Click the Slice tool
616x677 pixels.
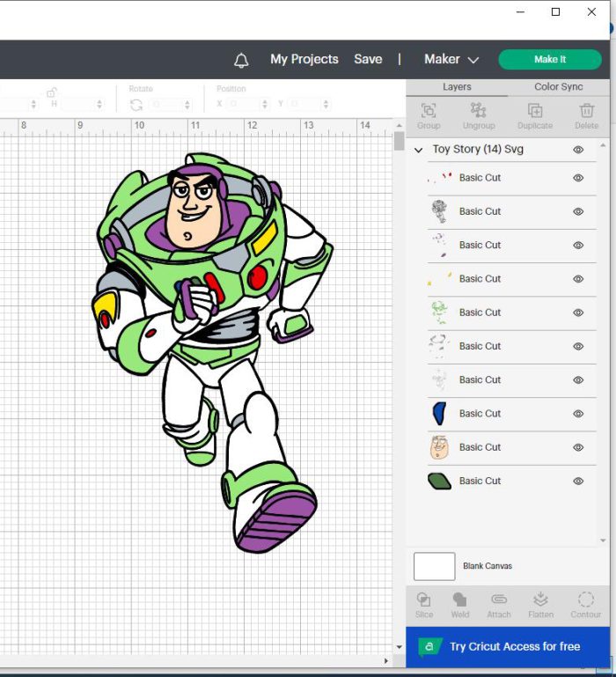[x=423, y=600]
